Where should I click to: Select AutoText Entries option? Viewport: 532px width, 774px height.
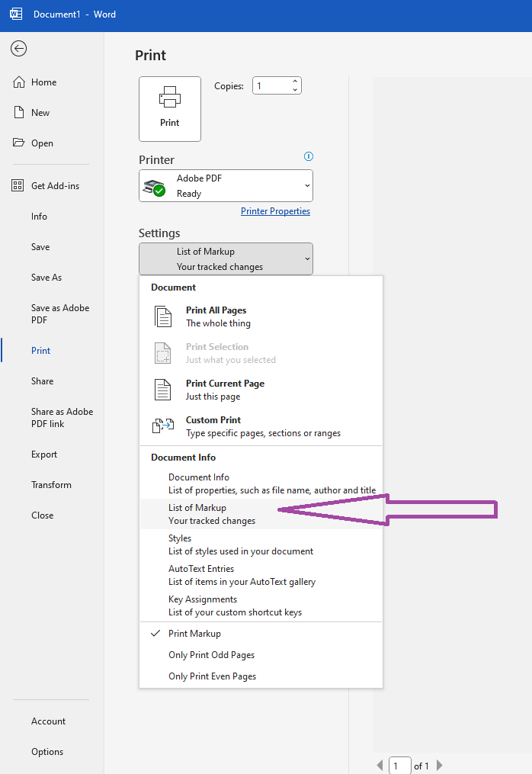[261, 576]
